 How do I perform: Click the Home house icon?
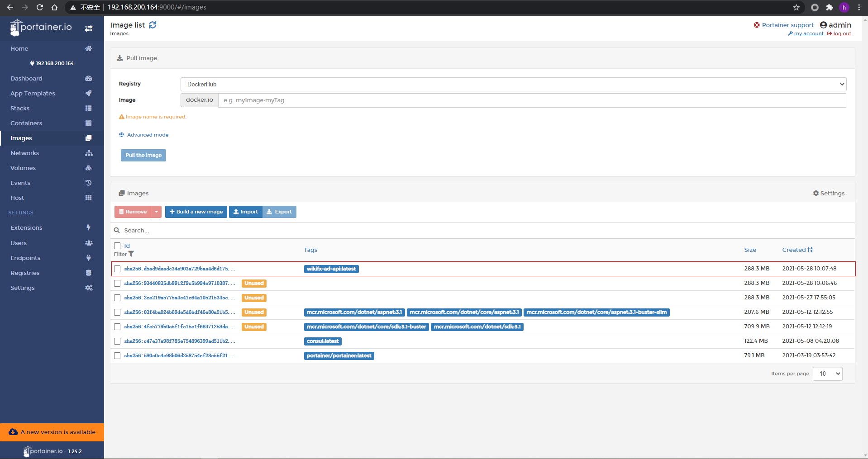[89, 48]
